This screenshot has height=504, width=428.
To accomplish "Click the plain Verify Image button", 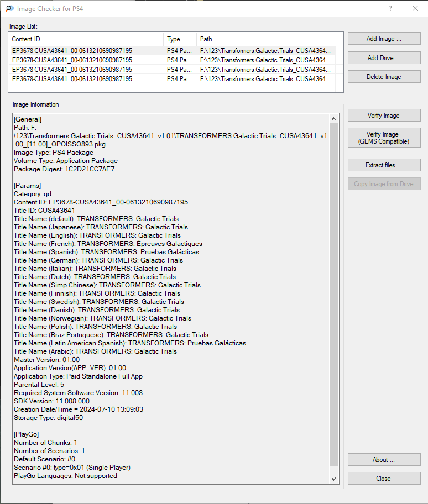I will (384, 116).
